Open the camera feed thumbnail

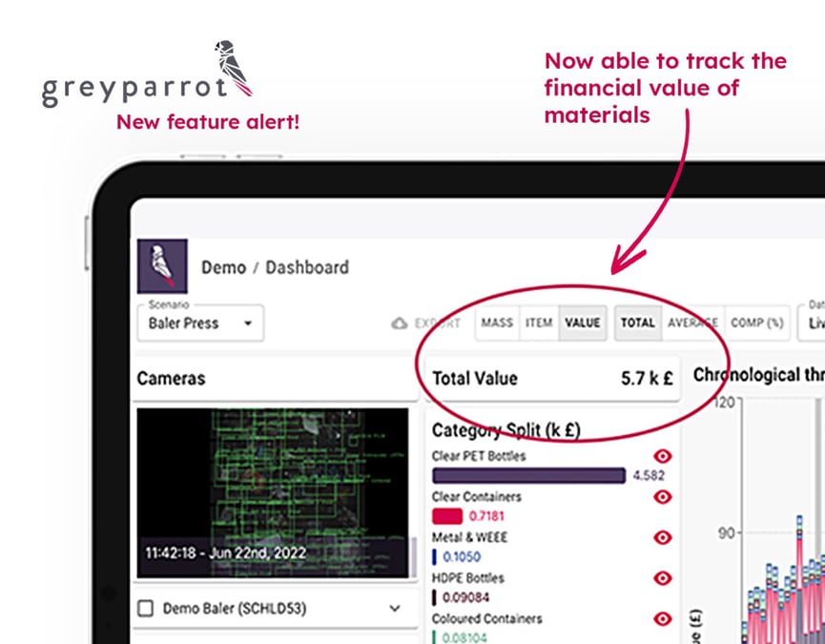pyautogui.click(x=273, y=493)
